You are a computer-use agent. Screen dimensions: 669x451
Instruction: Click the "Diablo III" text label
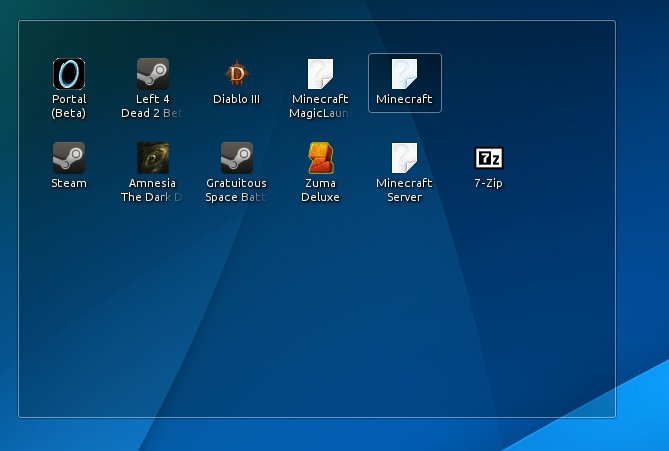(237, 99)
